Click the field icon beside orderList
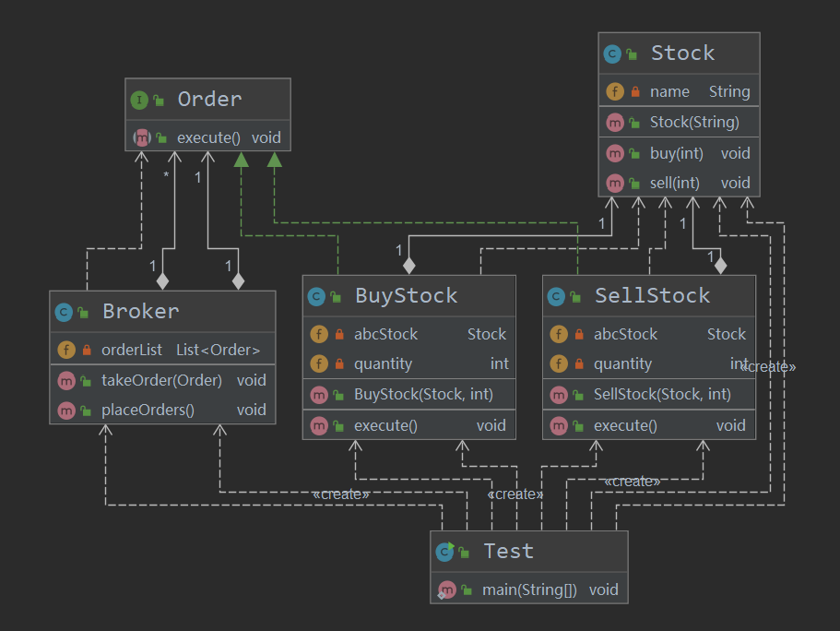The width and height of the screenshot is (840, 631). (x=66, y=350)
